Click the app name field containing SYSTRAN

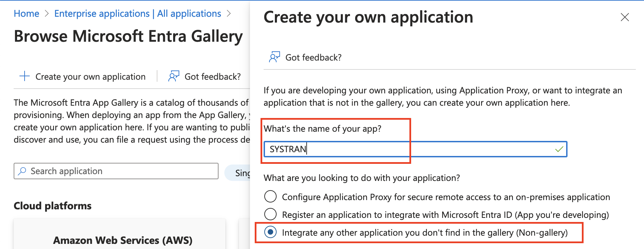click(x=415, y=149)
